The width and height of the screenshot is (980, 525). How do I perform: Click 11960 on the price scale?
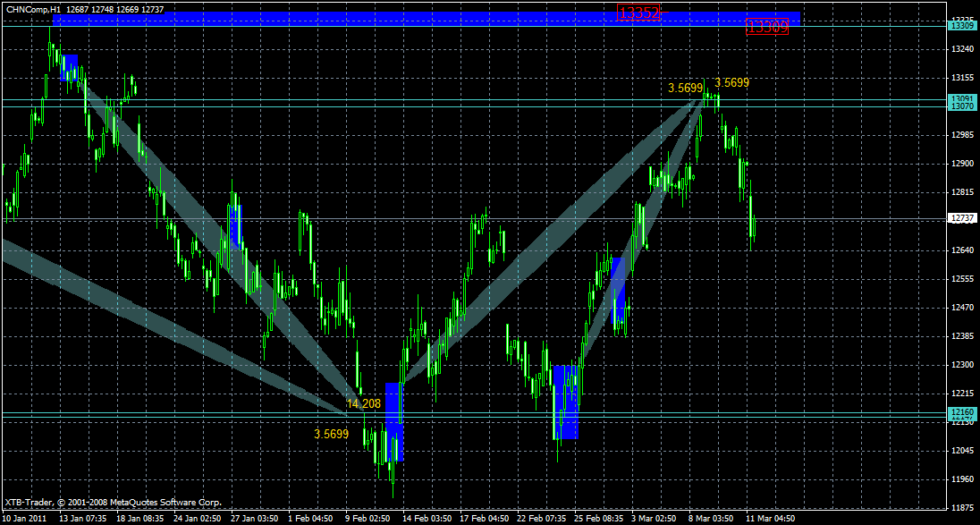point(960,480)
